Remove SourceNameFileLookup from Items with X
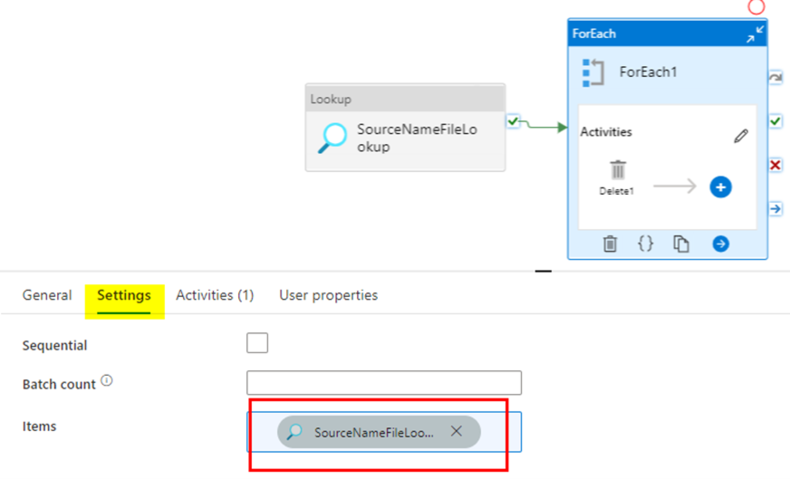Screen dimensions: 790x479 [x=456, y=431]
